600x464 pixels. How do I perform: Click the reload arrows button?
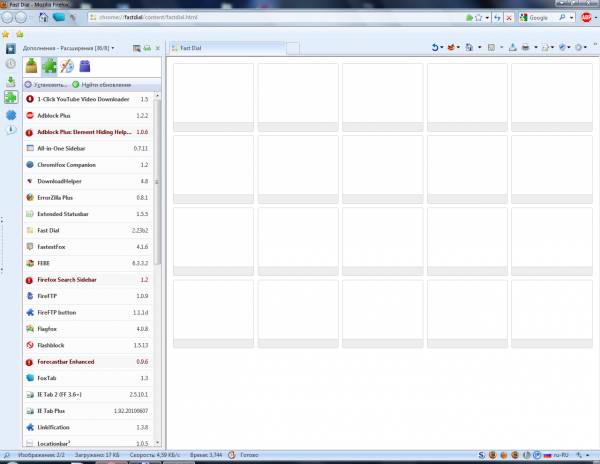(x=497, y=18)
